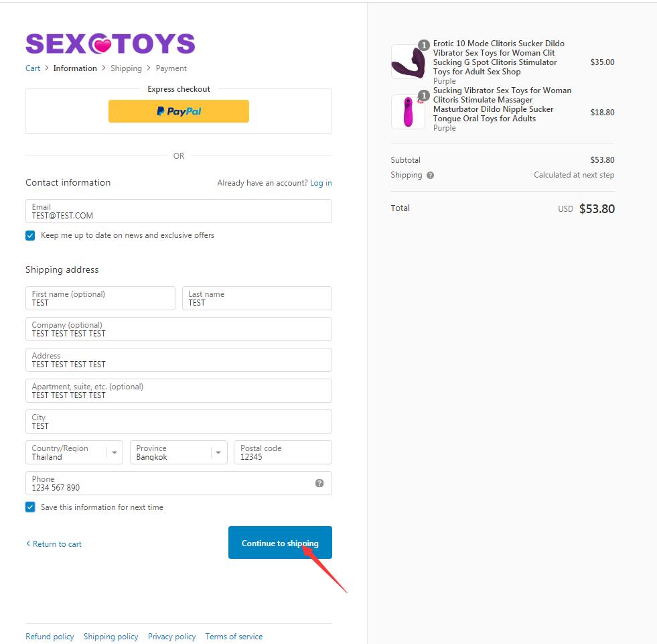
Task: Click the dark purple vibrator thumbnail
Action: pos(408,62)
